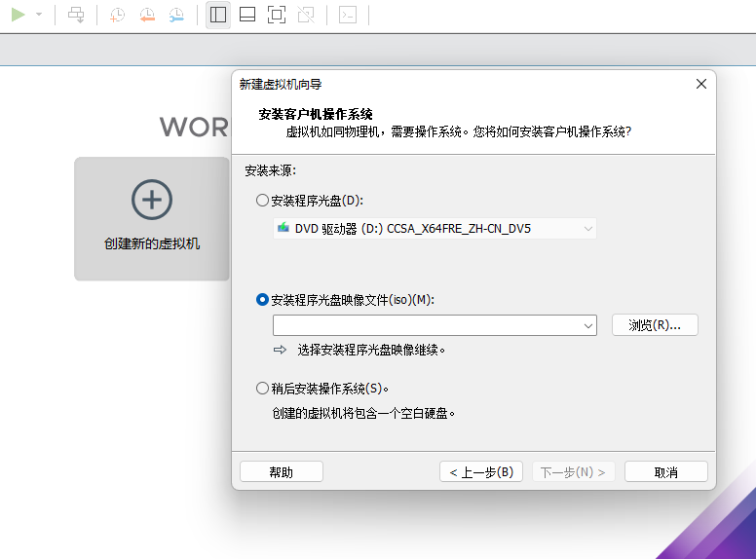Take a snapshot using the clock-plus icon
Image resolution: width=756 pixels, height=559 pixels.
(117, 15)
